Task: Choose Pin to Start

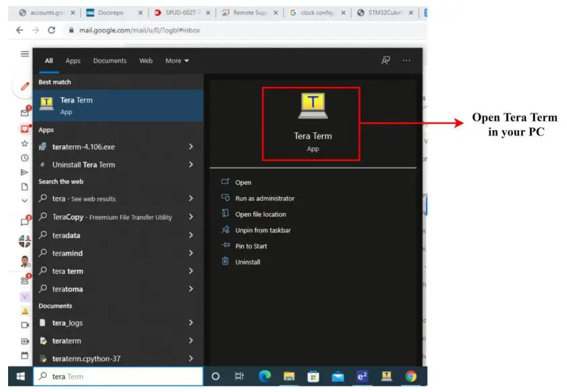Action: (251, 246)
